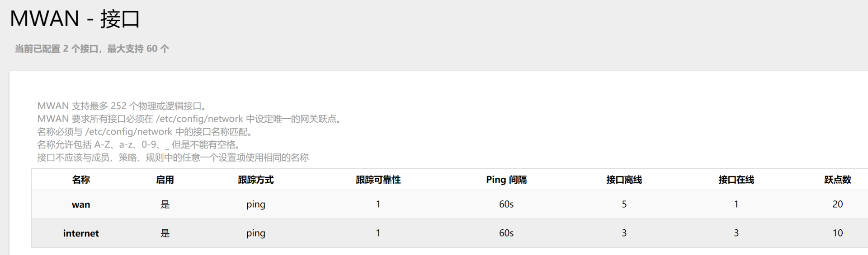Select the 跟踪方式 column header
The image size is (868, 255).
[256, 180]
